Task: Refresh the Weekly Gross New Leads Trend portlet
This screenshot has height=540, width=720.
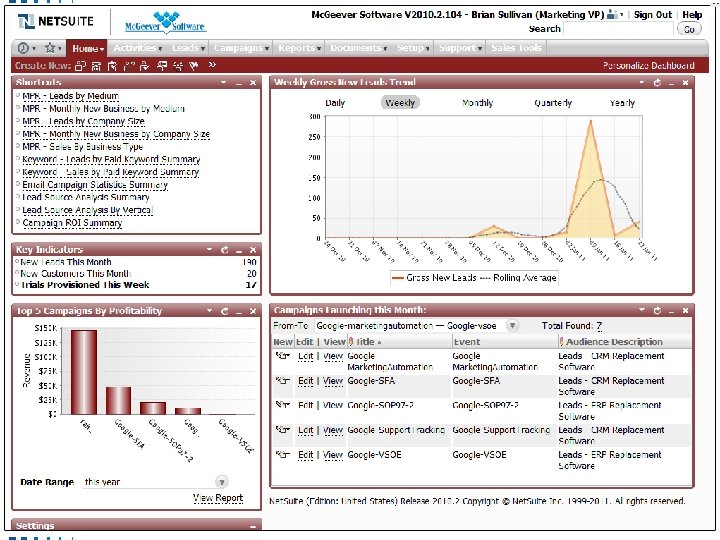Action: click(x=657, y=83)
